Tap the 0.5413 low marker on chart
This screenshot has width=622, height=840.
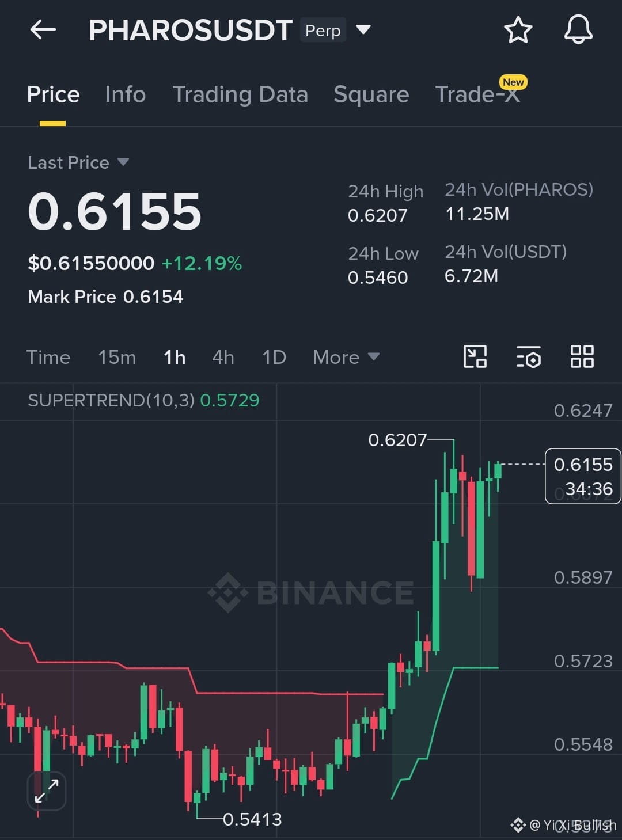click(252, 819)
